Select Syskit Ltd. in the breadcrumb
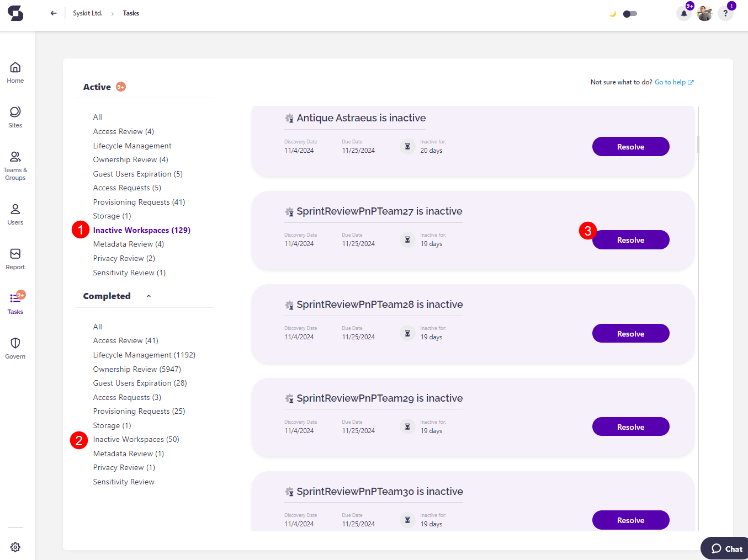The image size is (748, 560). (88, 13)
